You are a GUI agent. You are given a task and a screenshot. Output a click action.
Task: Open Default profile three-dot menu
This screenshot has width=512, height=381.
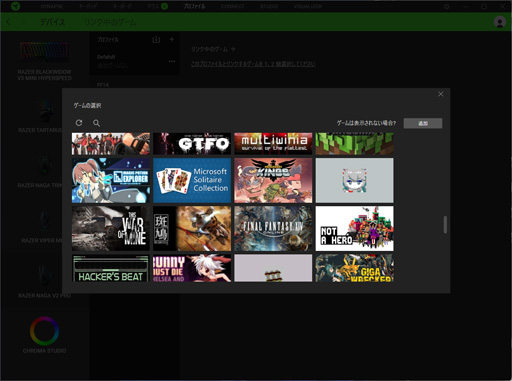(x=172, y=61)
